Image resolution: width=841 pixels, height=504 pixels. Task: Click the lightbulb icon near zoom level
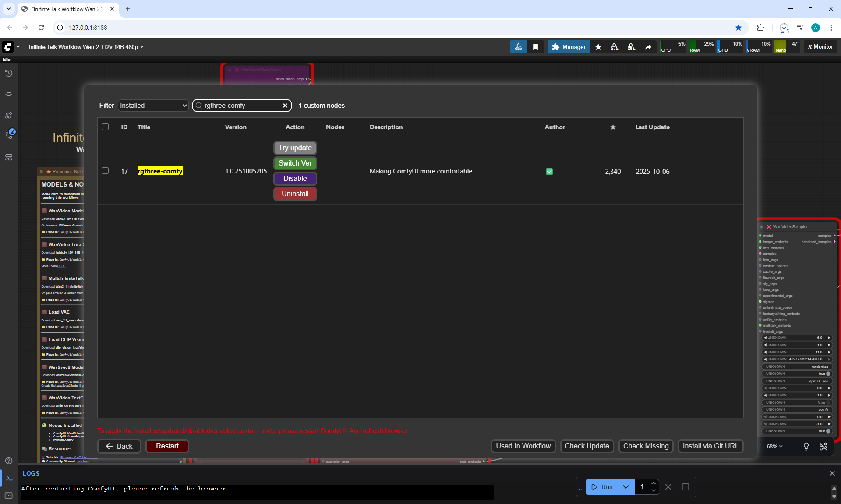(x=806, y=446)
